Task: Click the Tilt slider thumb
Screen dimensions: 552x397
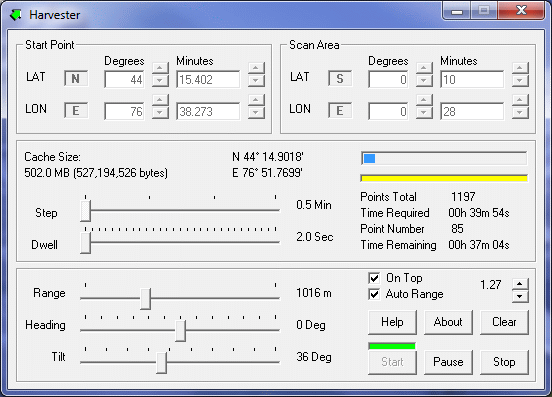Action: coord(161,363)
